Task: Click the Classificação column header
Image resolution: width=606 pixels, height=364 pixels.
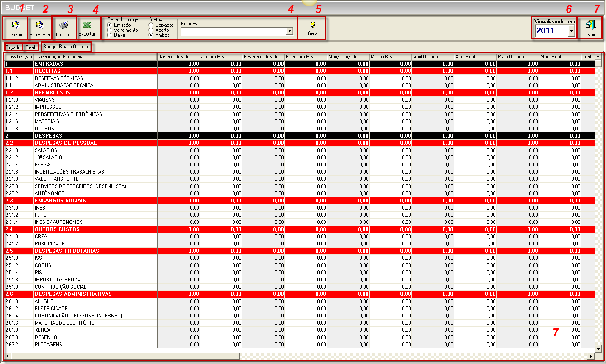Action: coord(19,57)
